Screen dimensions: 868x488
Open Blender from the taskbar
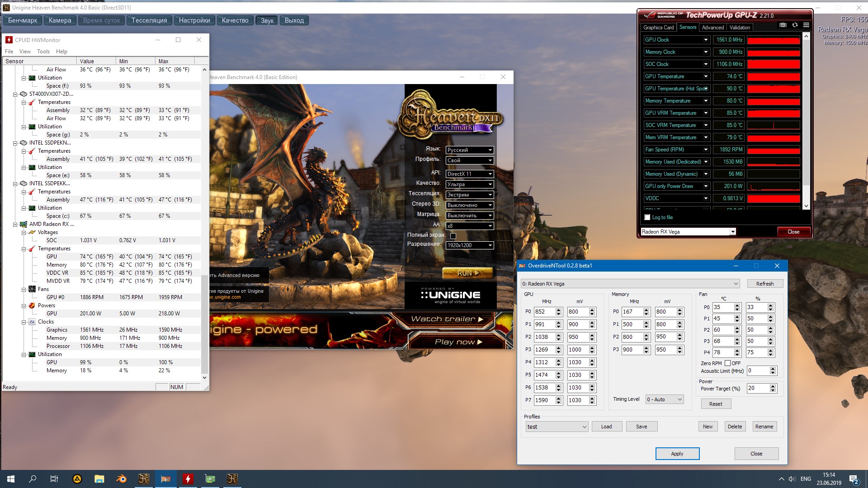[122, 479]
